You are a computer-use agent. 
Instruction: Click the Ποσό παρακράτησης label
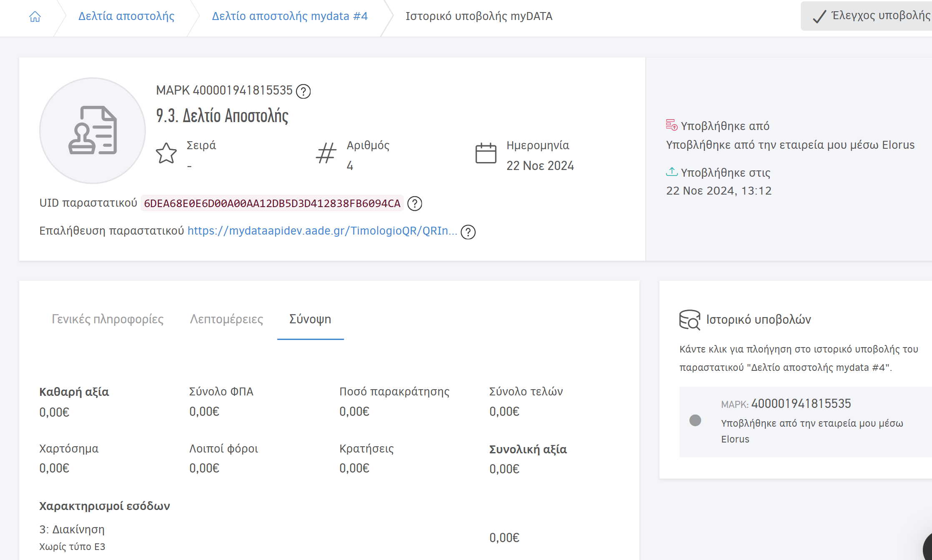click(394, 392)
